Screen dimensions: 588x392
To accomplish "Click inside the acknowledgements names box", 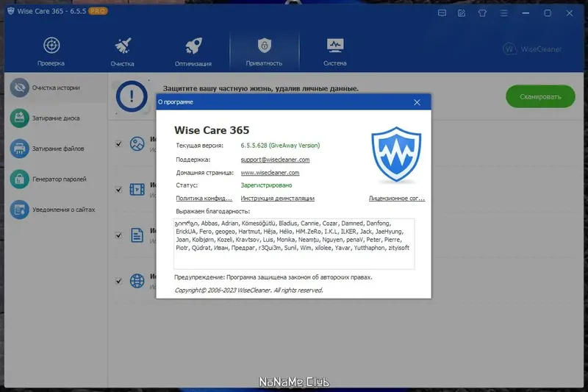I will (294, 243).
